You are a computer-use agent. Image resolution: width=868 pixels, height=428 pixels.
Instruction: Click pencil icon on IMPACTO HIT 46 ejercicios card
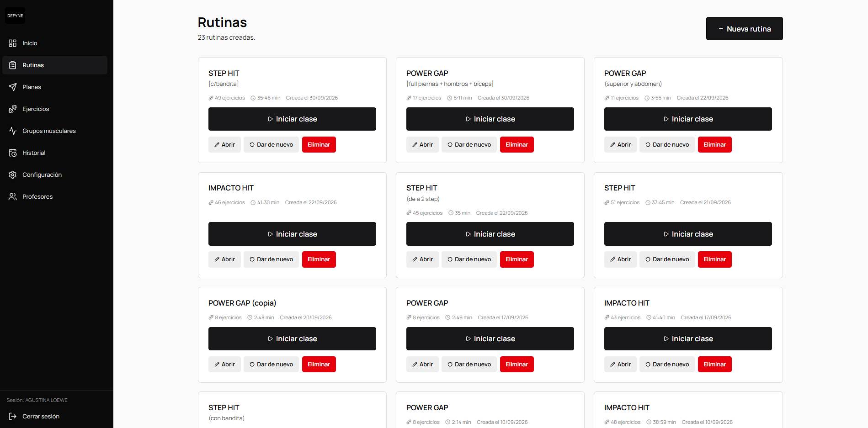[217, 259]
